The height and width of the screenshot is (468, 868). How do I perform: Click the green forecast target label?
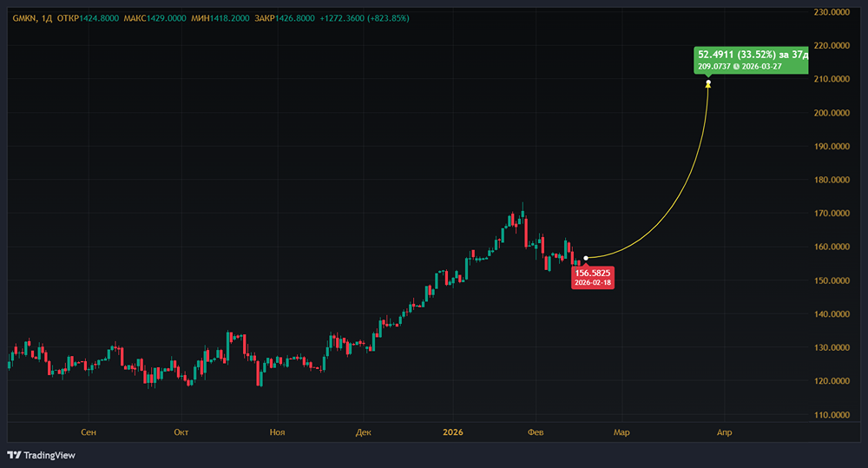pos(752,60)
